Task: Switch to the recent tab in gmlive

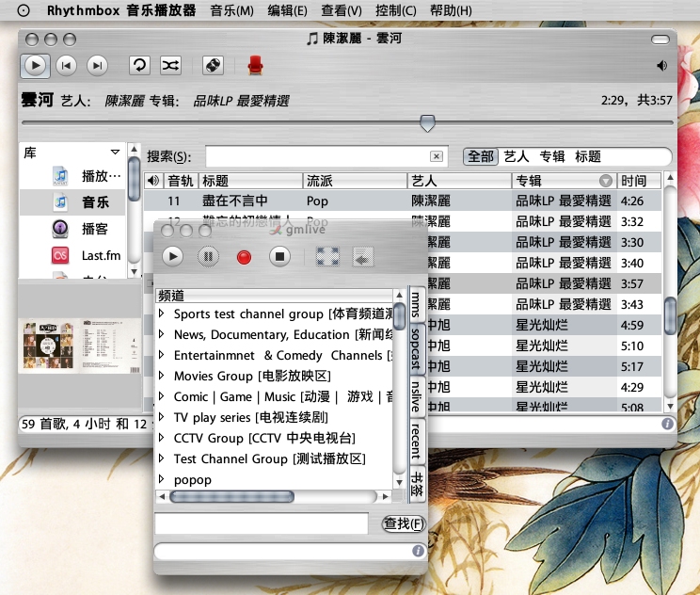Action: 416,441
